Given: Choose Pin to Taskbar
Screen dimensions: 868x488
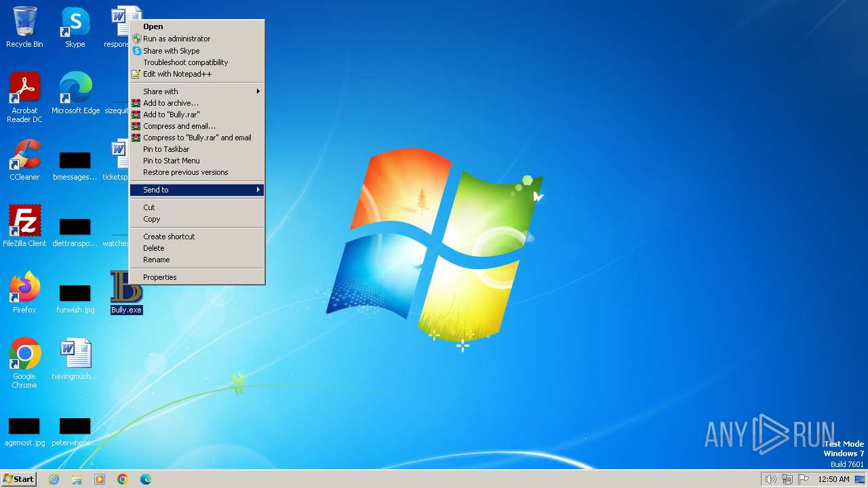Looking at the screenshot, I should click(197, 149).
